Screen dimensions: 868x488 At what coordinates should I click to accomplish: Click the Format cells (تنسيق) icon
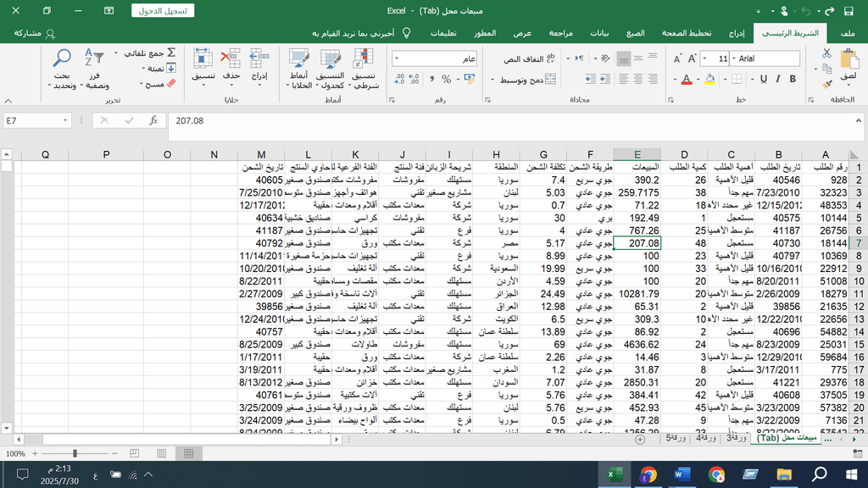[203, 58]
